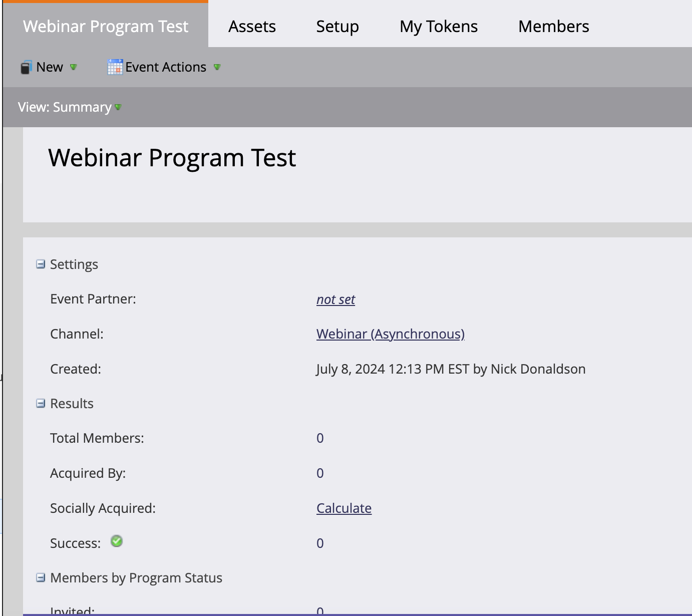Image resolution: width=692 pixels, height=616 pixels.
Task: Switch to the Setup tab
Action: (x=337, y=27)
